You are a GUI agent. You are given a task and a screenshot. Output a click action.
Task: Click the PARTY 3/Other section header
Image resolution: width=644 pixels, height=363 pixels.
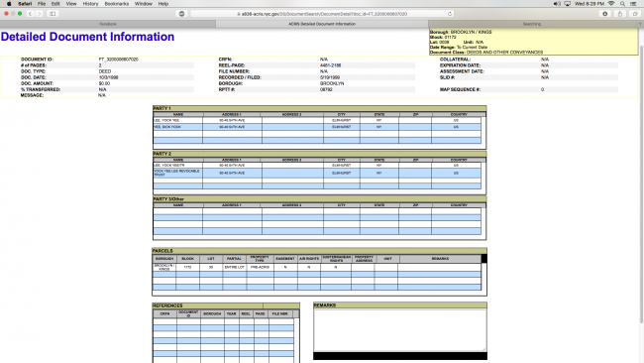[168, 199]
